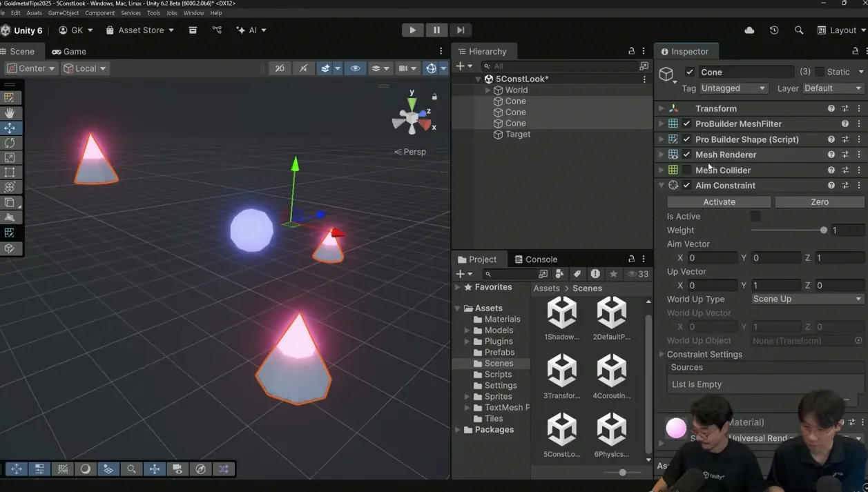Image resolution: width=868 pixels, height=492 pixels.
Task: Open the Layer Default dropdown
Action: [833, 88]
